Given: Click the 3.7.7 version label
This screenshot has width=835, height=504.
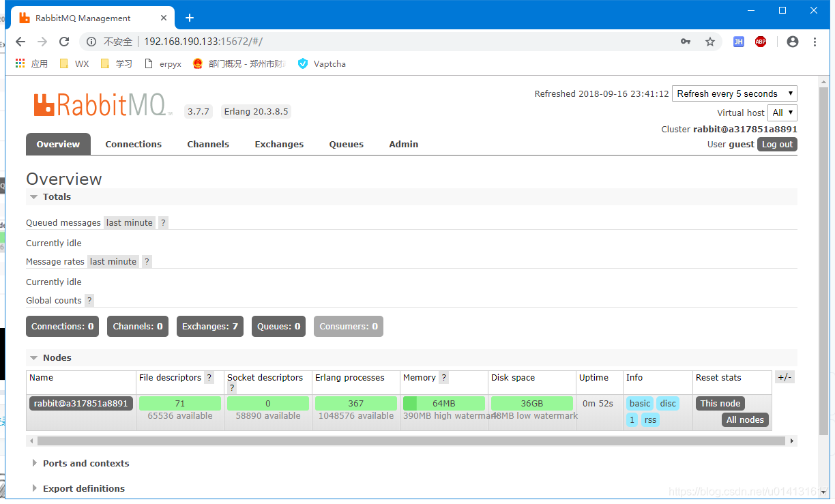Looking at the screenshot, I should (199, 112).
